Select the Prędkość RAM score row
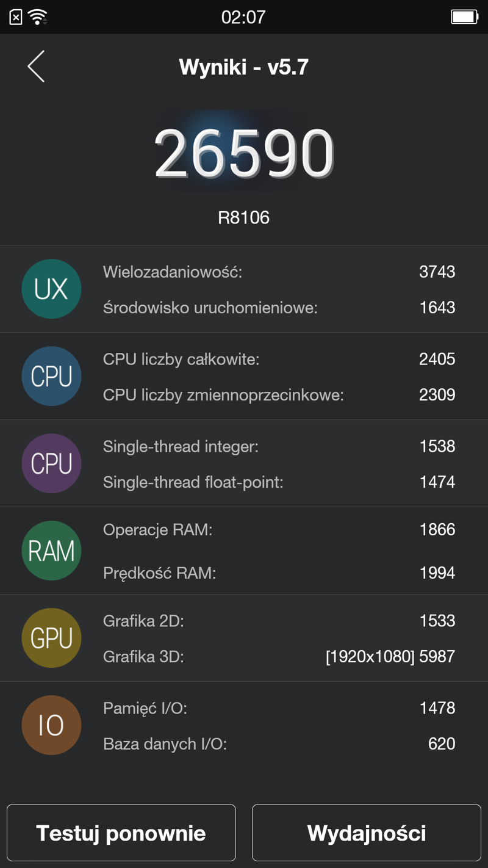Screen dimensions: 488x868 tap(279, 573)
